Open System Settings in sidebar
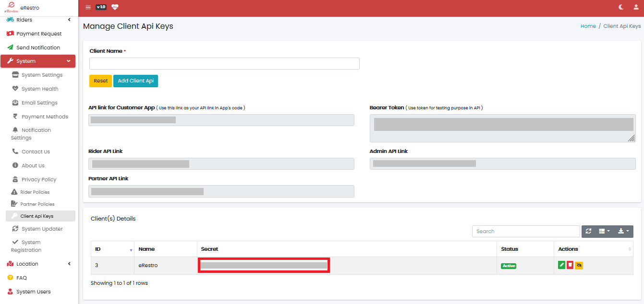 tap(42, 75)
